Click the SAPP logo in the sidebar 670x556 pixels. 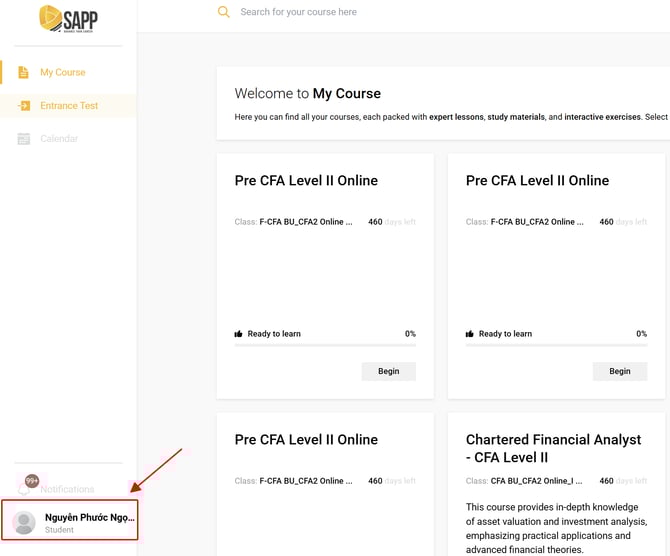coord(68,19)
